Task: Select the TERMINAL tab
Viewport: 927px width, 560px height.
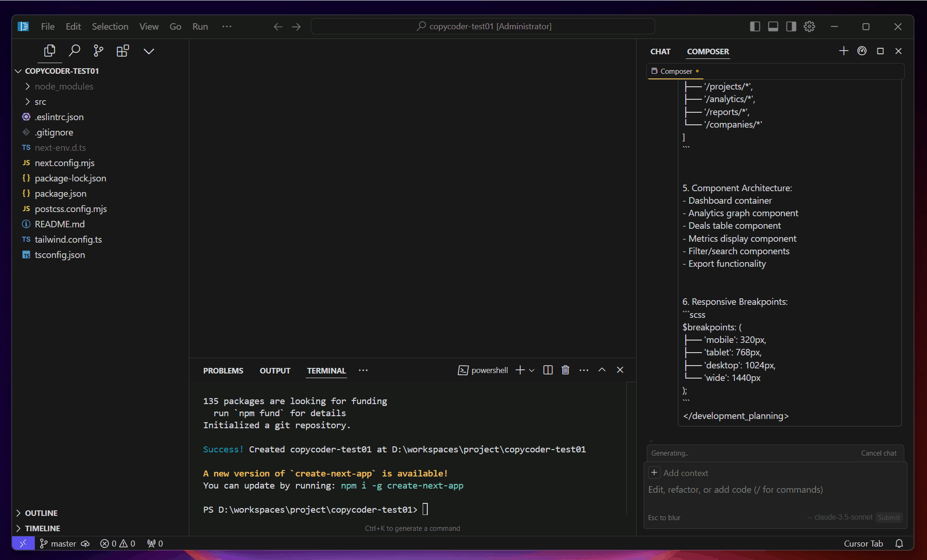Action: click(x=327, y=371)
